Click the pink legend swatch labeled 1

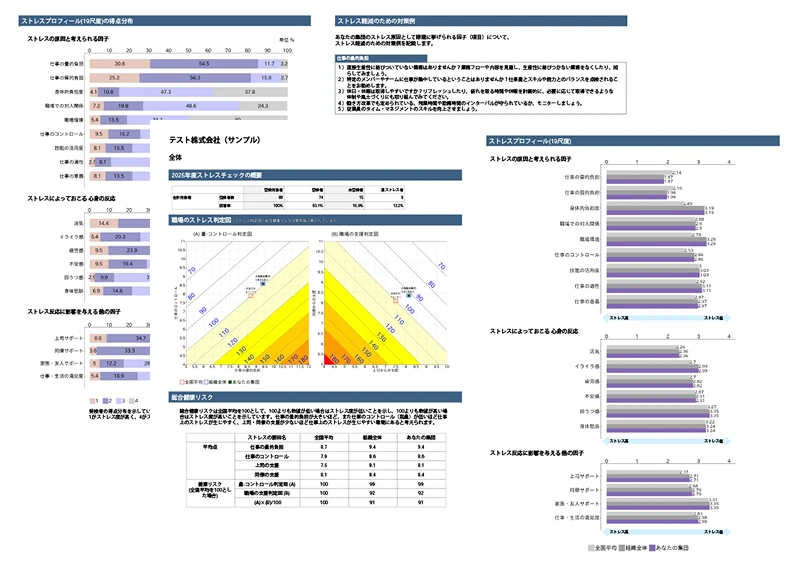[92, 401]
